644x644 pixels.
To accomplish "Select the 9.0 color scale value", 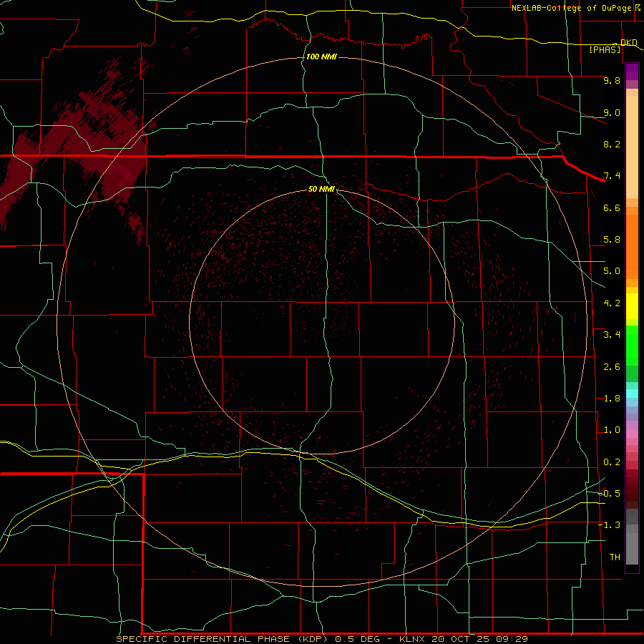I will 612,112.
